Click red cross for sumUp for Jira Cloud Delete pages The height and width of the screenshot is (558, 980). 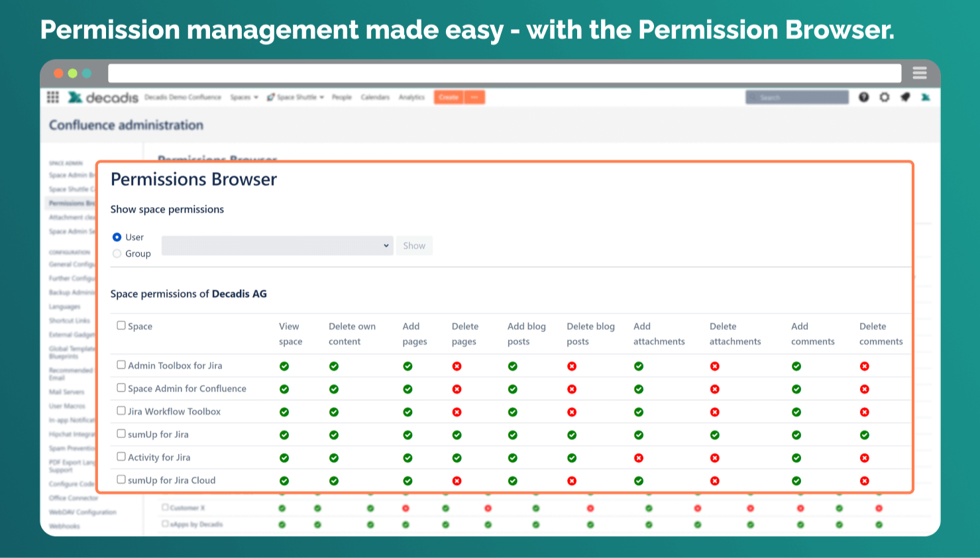[x=457, y=481]
